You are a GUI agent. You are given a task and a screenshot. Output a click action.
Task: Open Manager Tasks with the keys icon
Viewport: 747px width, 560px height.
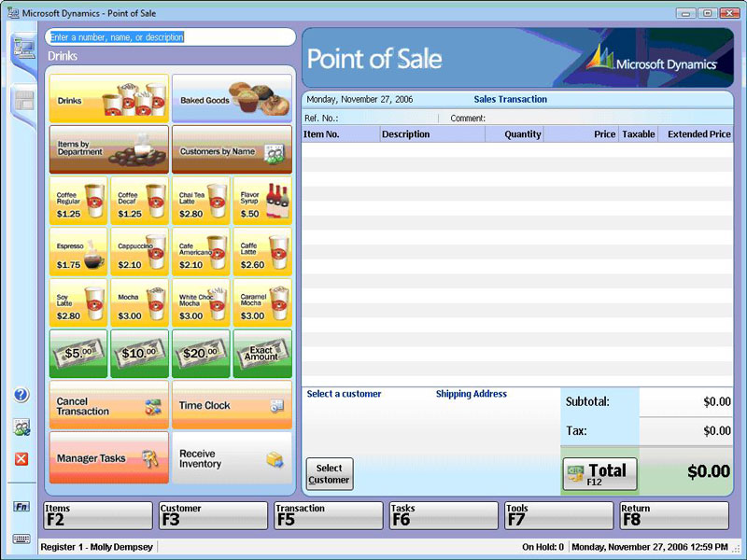(x=108, y=457)
